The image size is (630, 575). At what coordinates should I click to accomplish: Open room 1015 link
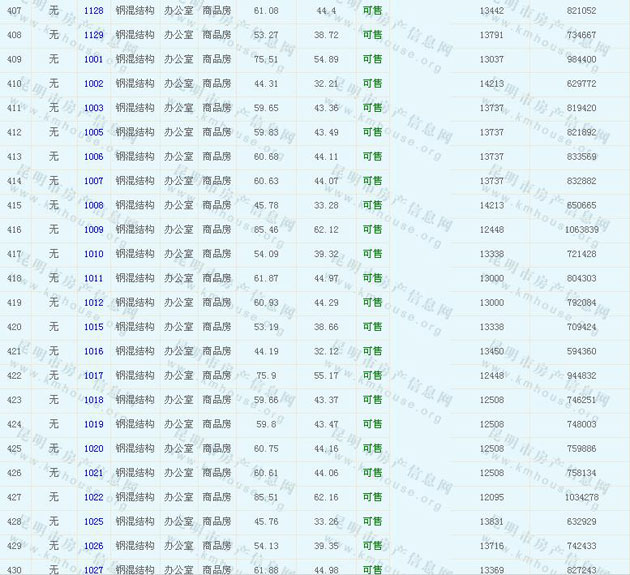93,327
